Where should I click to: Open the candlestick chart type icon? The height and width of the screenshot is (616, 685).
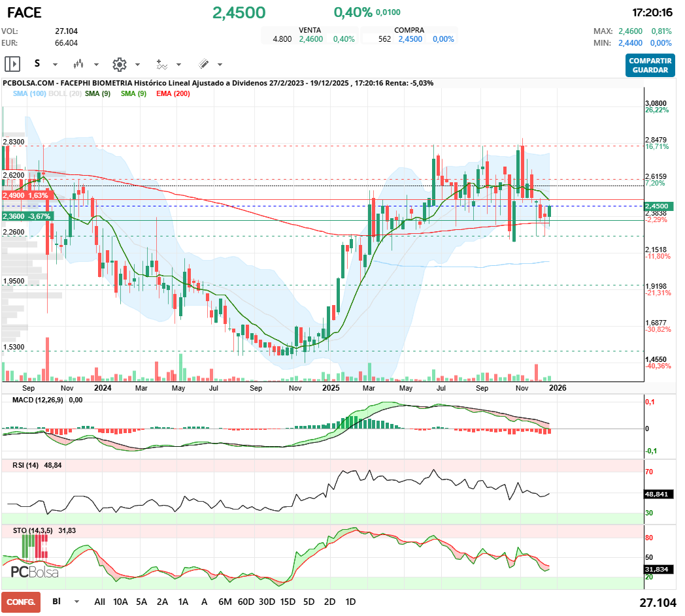coord(78,64)
